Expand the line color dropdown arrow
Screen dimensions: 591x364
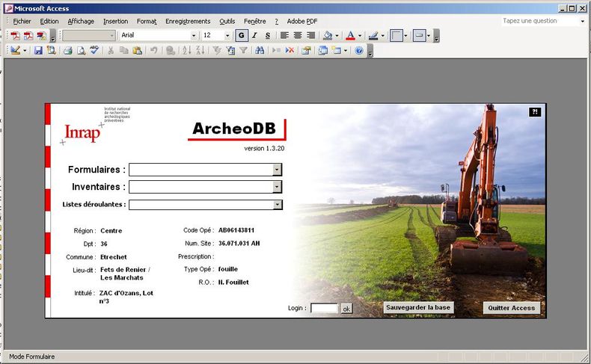click(x=382, y=36)
